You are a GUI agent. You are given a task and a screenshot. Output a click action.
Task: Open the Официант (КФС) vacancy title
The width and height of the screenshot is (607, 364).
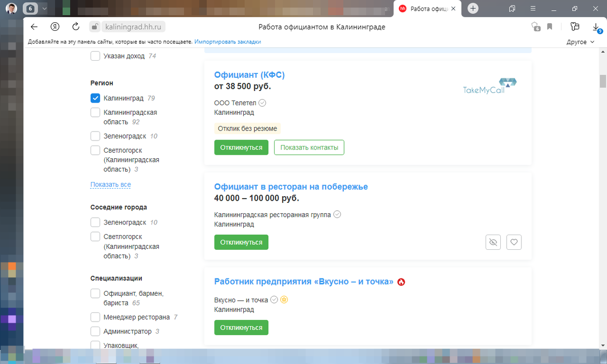[249, 75]
